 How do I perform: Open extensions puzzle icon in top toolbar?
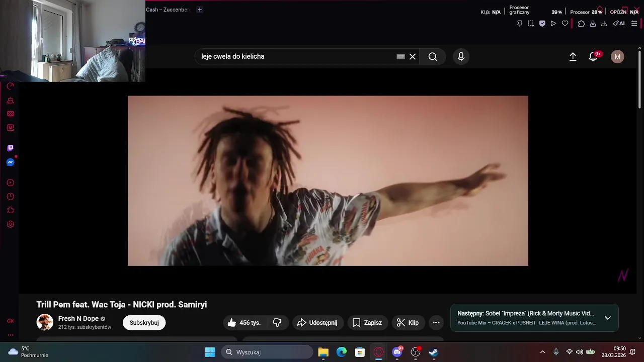tap(582, 23)
